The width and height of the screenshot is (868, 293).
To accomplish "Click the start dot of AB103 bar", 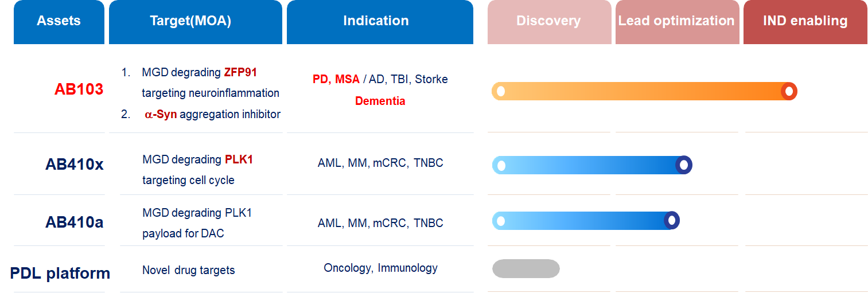I will coord(500,91).
